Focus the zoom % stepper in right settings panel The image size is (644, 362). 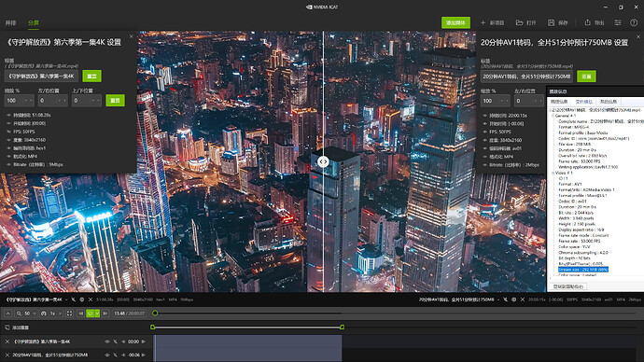point(496,101)
